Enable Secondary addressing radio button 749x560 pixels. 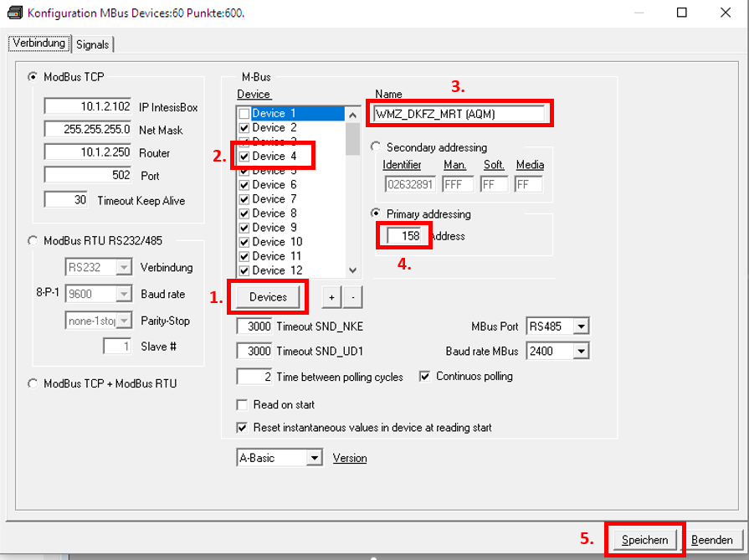click(376, 147)
